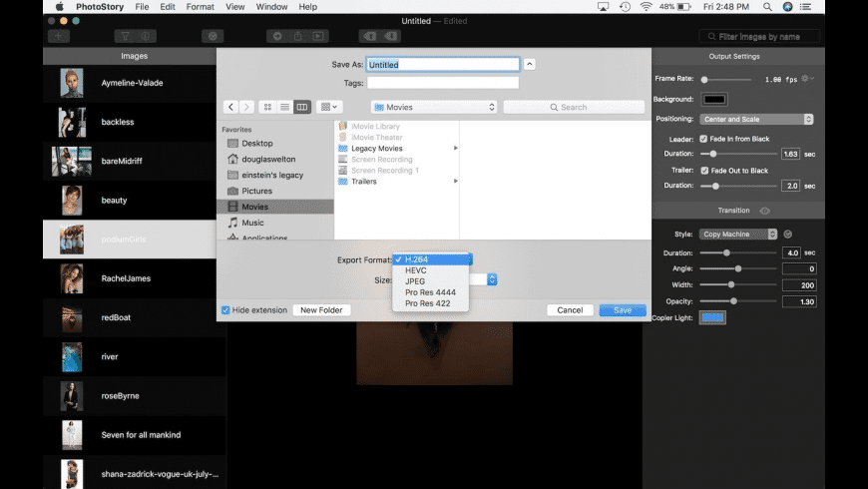Image resolution: width=868 pixels, height=489 pixels.
Task: Click the add images plus toolbar button
Action: pos(58,36)
